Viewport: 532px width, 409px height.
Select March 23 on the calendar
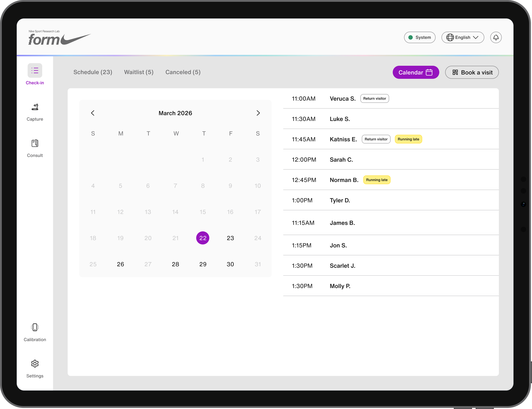point(230,238)
